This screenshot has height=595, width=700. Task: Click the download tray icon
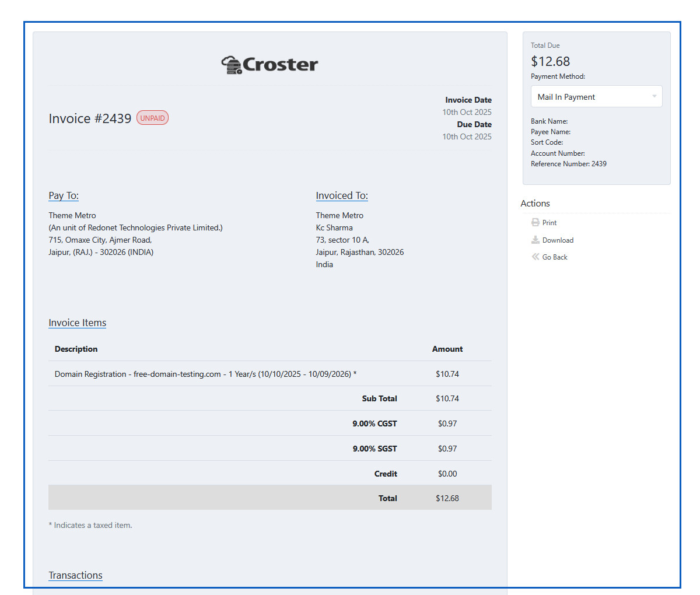point(535,240)
